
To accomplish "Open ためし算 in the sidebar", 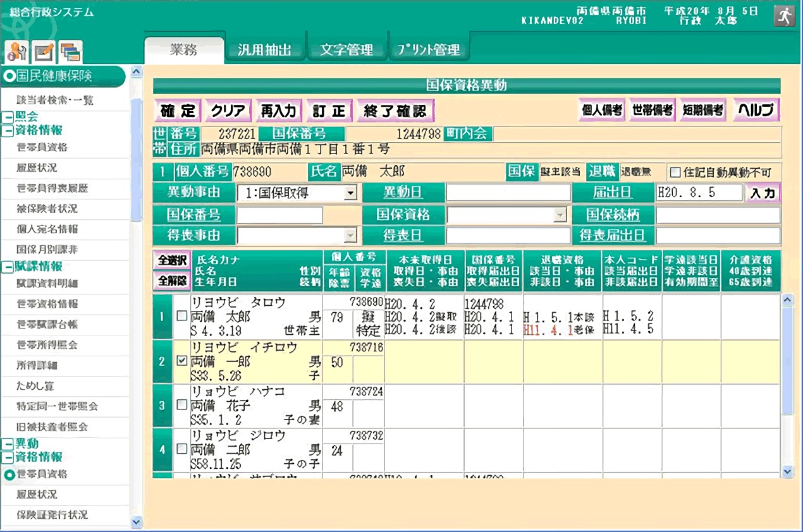I will pos(37,385).
